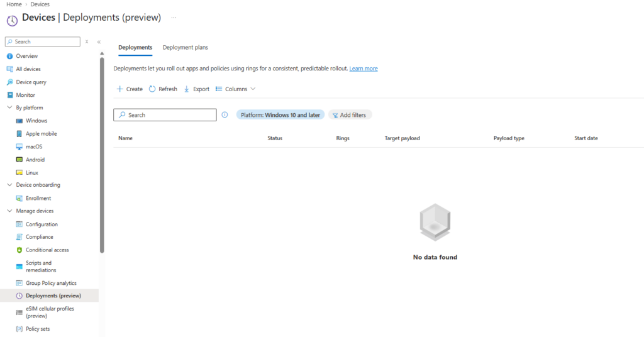Sort by the Rings column header
This screenshot has height=337, width=644.
click(x=343, y=138)
